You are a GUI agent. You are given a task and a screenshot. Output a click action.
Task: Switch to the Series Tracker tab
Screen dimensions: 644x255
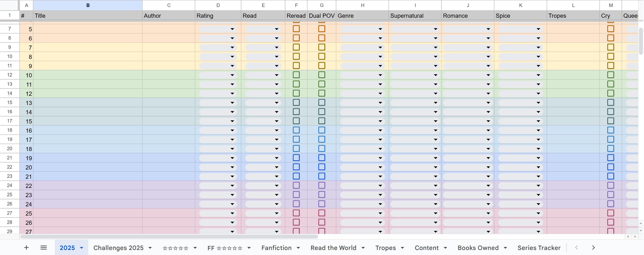pos(539,248)
